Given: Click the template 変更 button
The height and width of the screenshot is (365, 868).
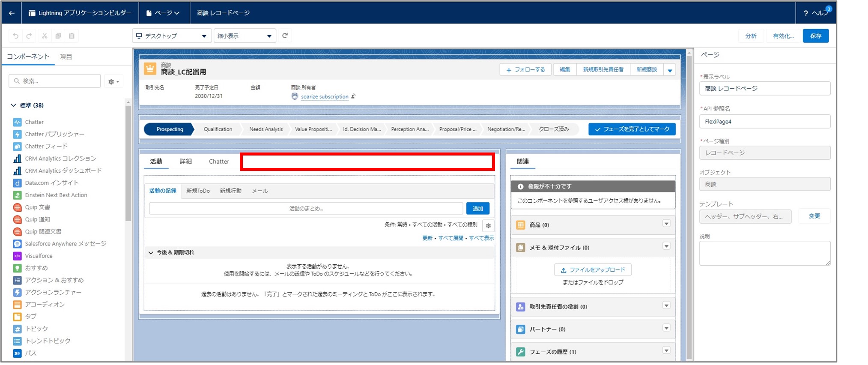Looking at the screenshot, I should coord(814,216).
